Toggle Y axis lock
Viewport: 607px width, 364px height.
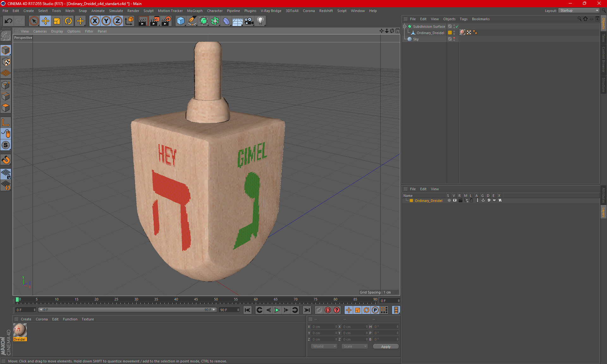click(x=106, y=21)
